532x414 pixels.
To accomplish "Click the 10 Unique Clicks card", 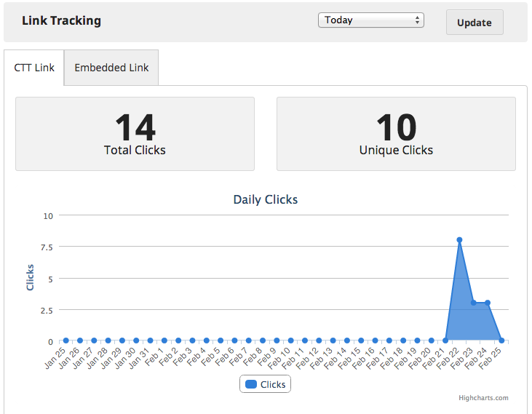I will pyautogui.click(x=396, y=134).
